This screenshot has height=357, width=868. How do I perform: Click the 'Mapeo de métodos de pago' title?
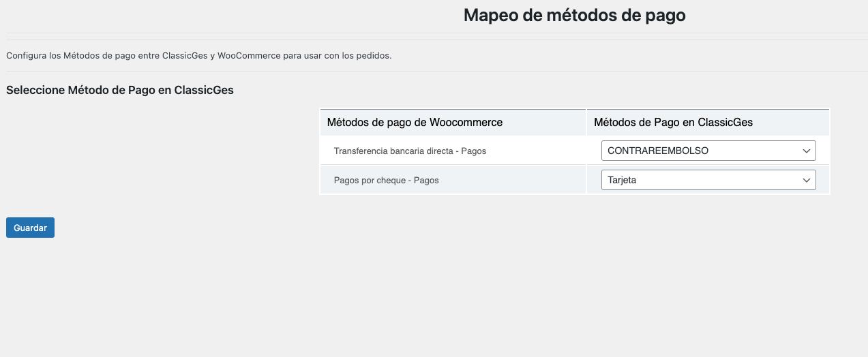coord(574,15)
